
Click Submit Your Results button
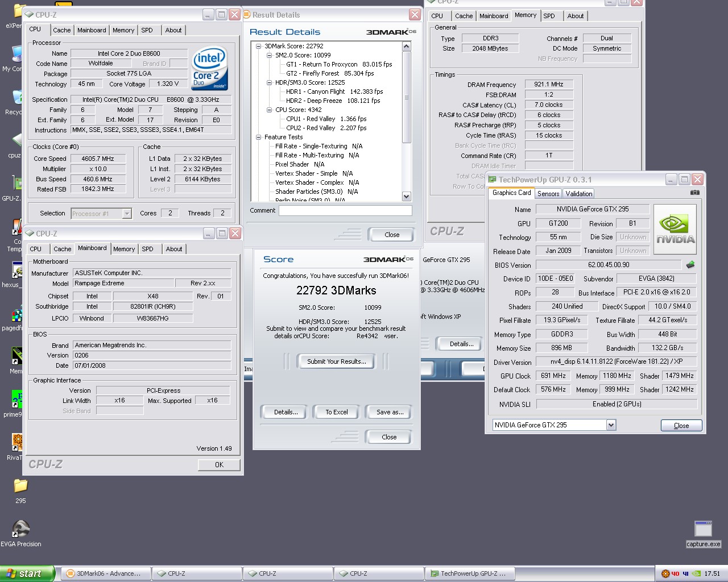click(336, 361)
